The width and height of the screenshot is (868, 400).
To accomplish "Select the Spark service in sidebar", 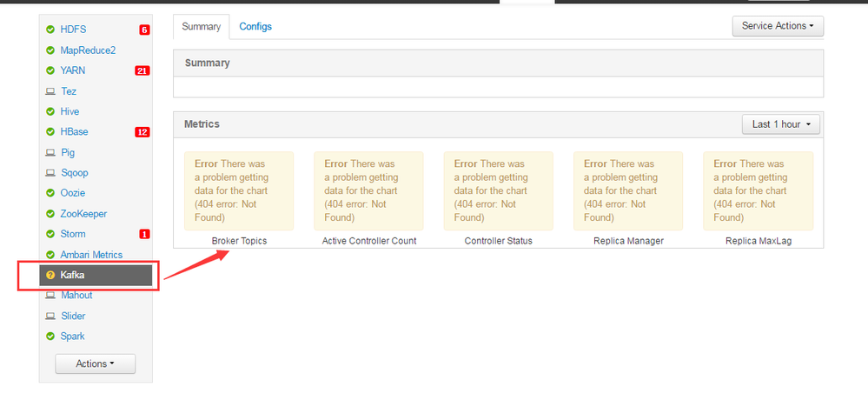I will coord(72,337).
